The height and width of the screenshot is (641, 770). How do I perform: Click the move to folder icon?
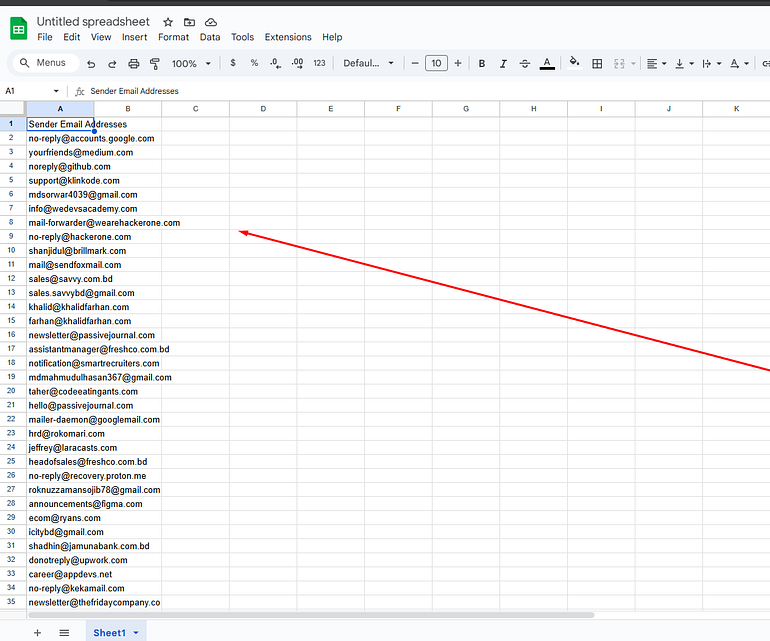pos(190,22)
